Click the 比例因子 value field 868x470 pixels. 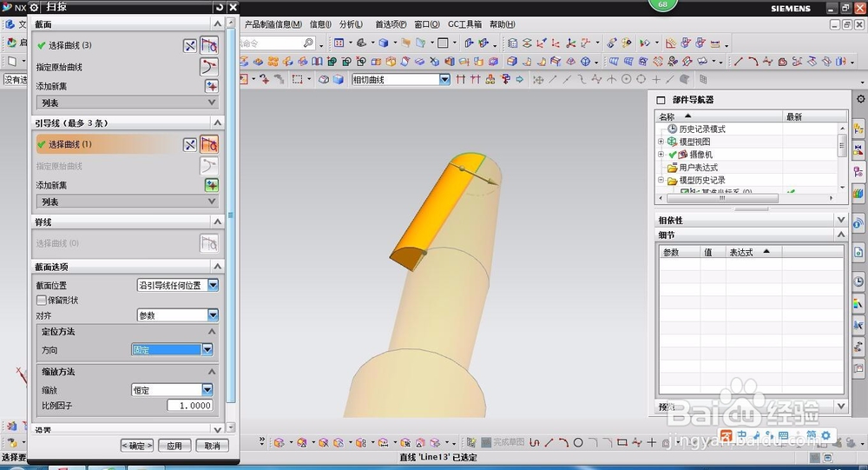(190, 406)
